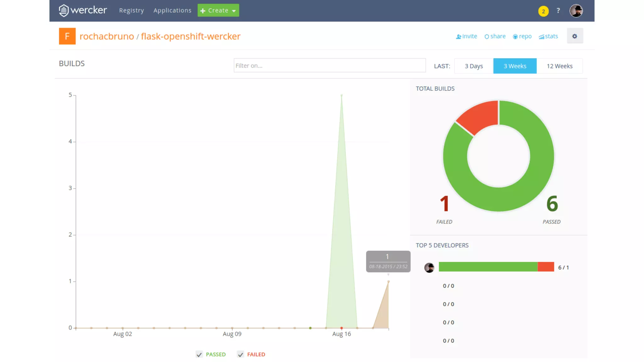
Task: Open the user avatar menu in header
Action: pos(576,11)
